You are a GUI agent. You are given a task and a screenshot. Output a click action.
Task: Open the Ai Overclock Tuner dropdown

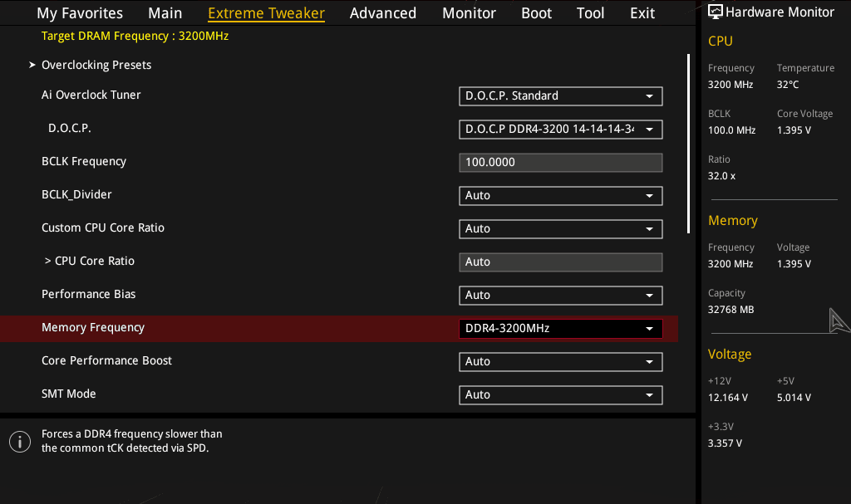[561, 96]
